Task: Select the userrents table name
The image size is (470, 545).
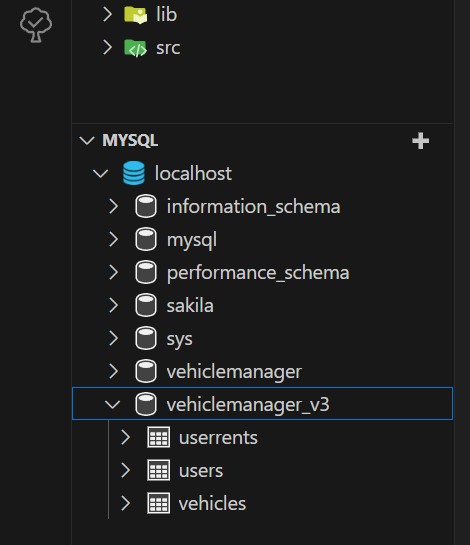Action: (218, 438)
